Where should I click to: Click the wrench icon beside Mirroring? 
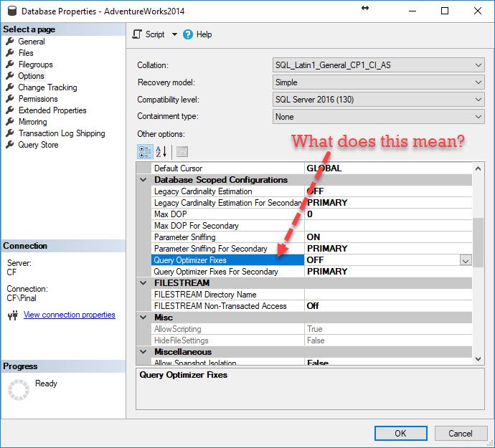coord(10,121)
